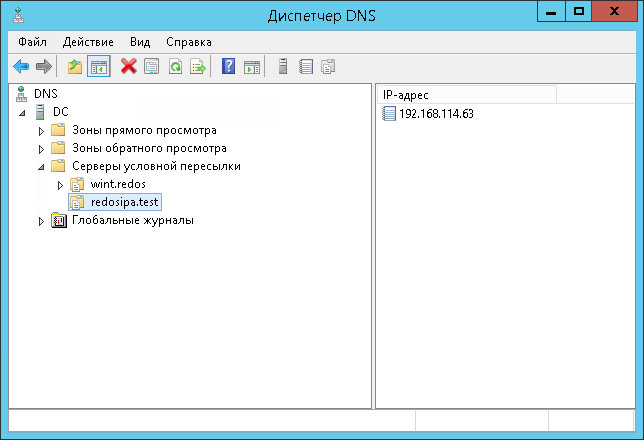Click the Up one level folder icon
Viewport: 644px width, 440px height.
tap(74, 67)
